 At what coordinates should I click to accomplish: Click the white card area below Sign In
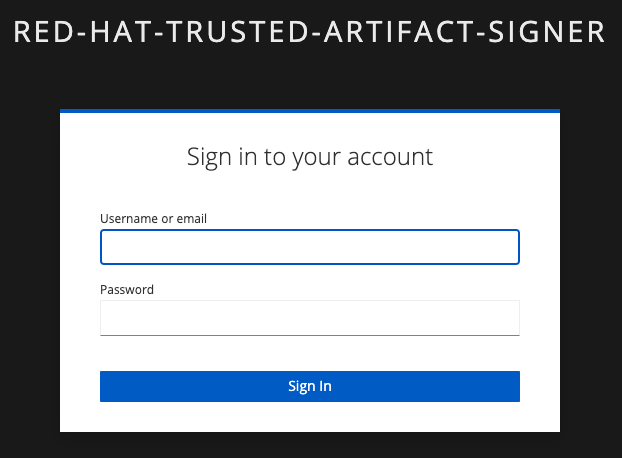[x=310, y=417]
